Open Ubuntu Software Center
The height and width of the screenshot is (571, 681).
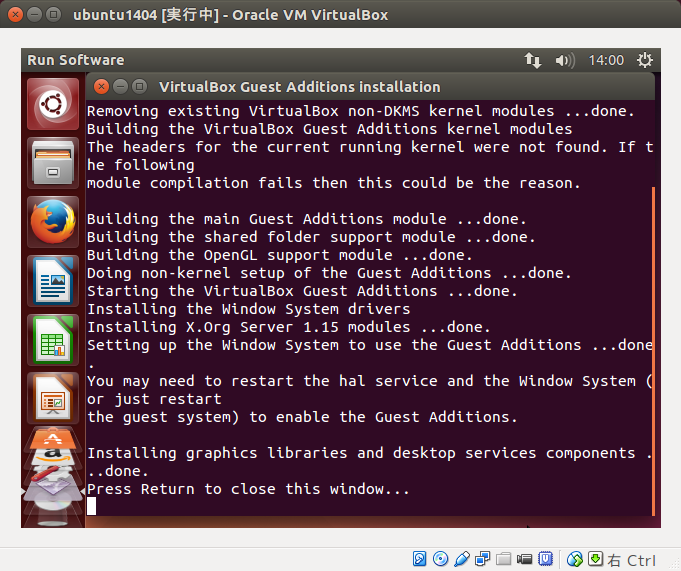(x=53, y=439)
